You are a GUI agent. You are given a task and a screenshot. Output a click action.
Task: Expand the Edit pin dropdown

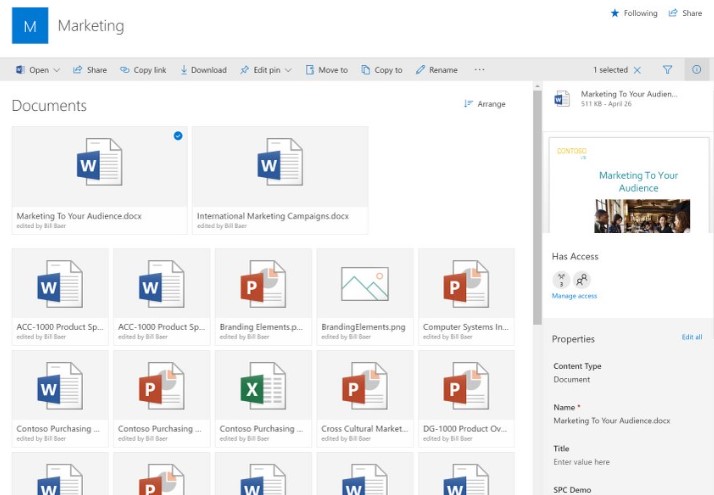click(288, 70)
